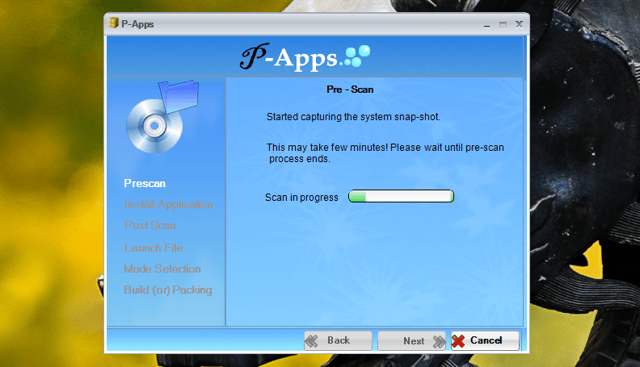Click the double-arrow icon on Back button

pyautogui.click(x=311, y=341)
